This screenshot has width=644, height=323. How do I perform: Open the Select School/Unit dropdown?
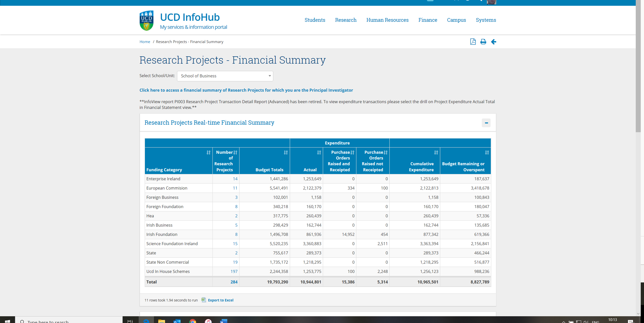[225, 76]
